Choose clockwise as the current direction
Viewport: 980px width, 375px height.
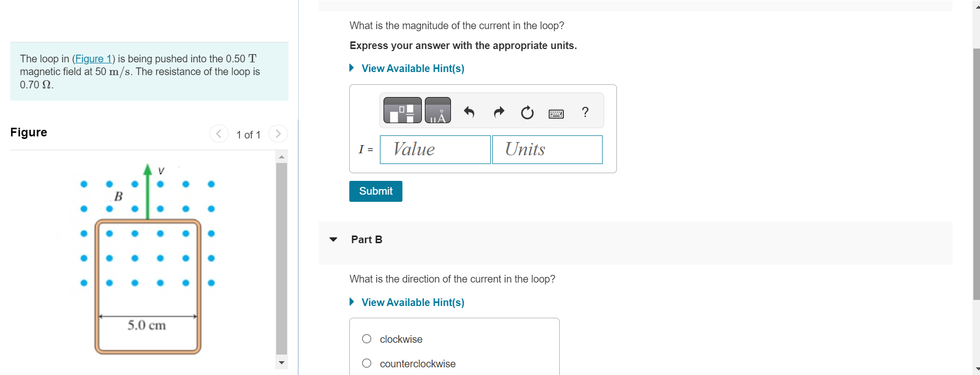coord(400,339)
